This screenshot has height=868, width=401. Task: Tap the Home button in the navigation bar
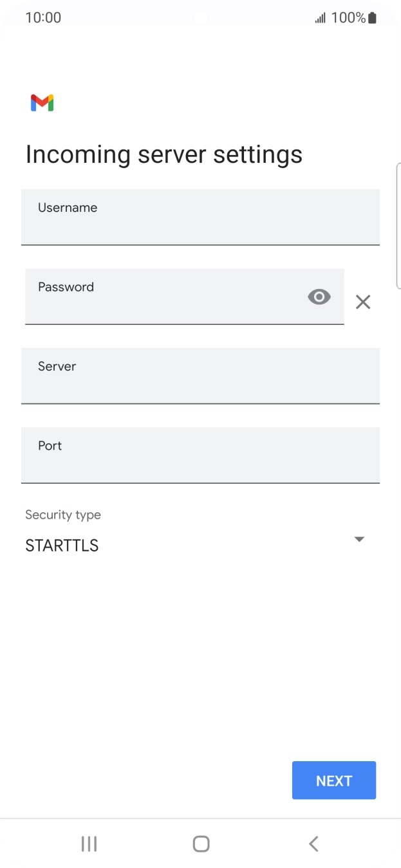coord(200,844)
